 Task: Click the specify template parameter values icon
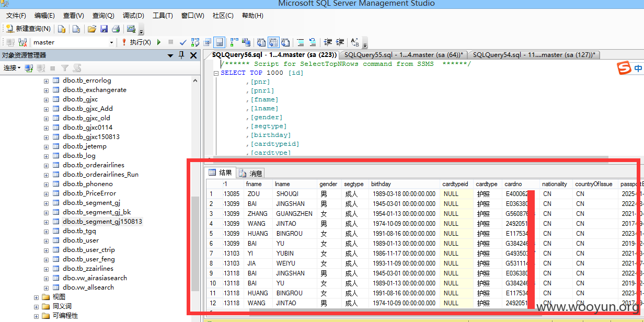(x=355, y=42)
